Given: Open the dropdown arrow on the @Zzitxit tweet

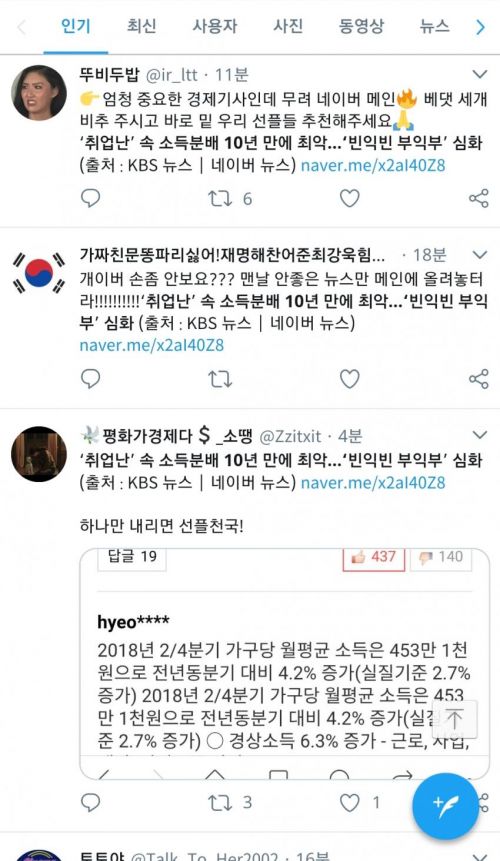Looking at the screenshot, I should tap(480, 435).
